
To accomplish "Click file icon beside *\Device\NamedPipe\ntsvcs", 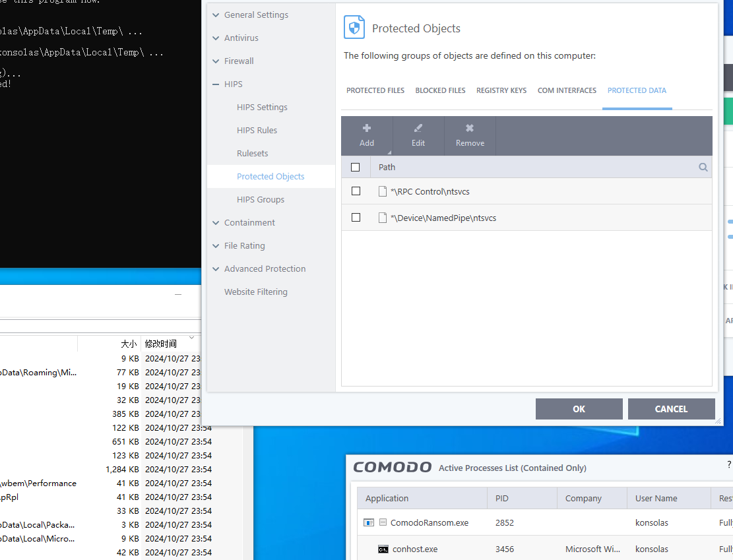I will (x=383, y=218).
